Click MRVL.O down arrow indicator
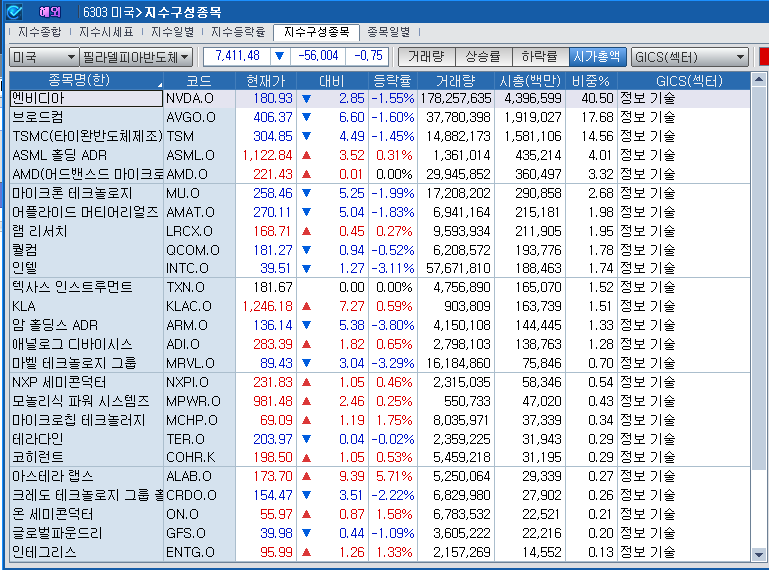This screenshot has width=769, height=570. tap(307, 363)
